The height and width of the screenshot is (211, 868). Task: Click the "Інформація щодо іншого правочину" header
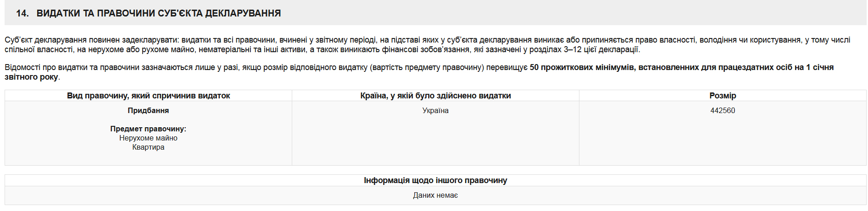click(435, 180)
